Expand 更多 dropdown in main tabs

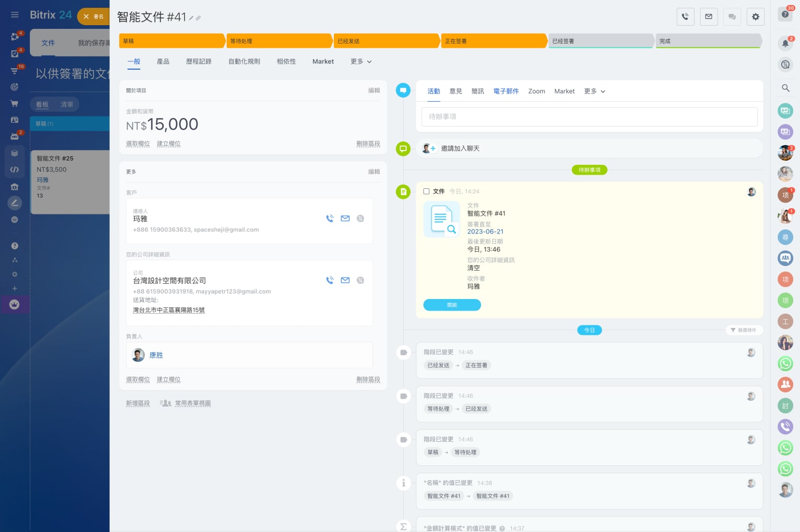[x=361, y=61]
